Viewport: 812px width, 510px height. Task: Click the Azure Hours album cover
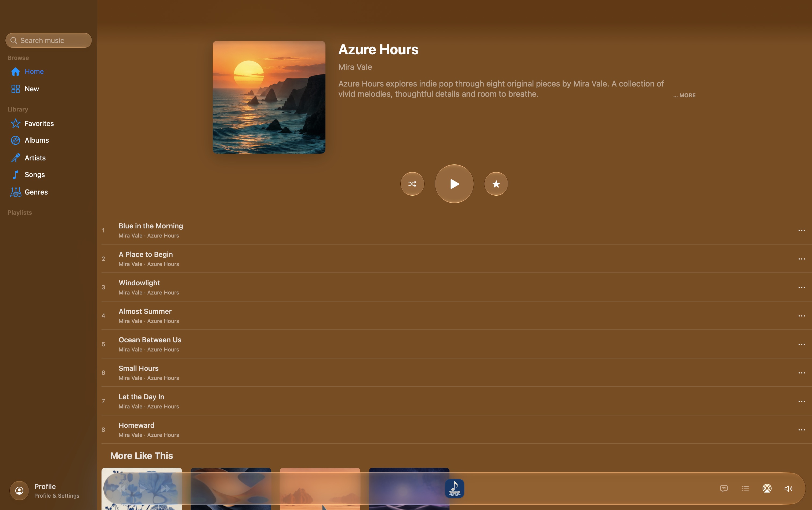pyautogui.click(x=269, y=97)
